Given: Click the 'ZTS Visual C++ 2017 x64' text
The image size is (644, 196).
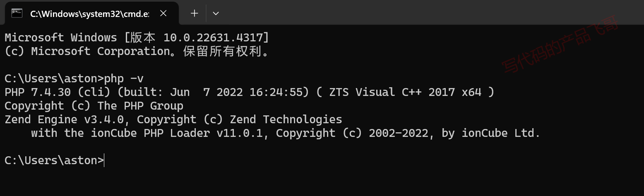Looking at the screenshot, I should tap(406, 92).
